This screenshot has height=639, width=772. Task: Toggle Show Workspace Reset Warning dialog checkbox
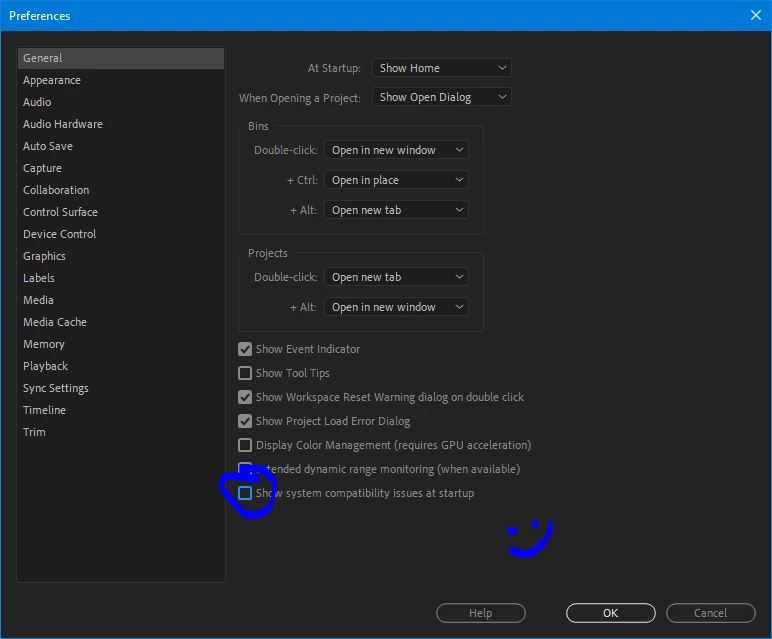pyautogui.click(x=245, y=397)
